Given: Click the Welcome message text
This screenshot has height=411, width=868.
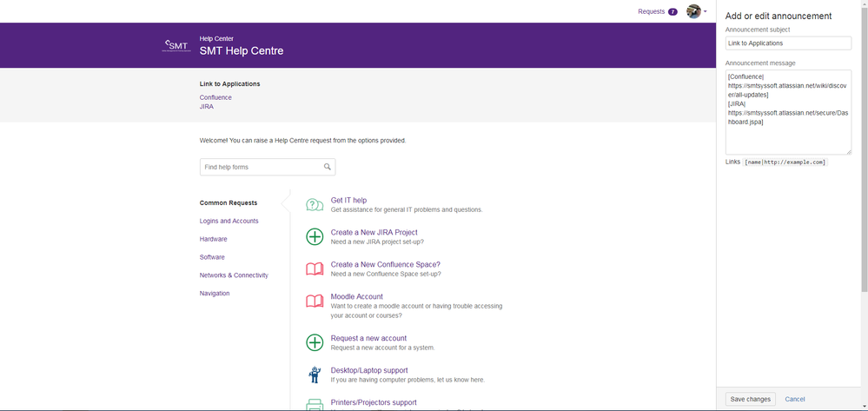Looking at the screenshot, I should click(x=302, y=141).
